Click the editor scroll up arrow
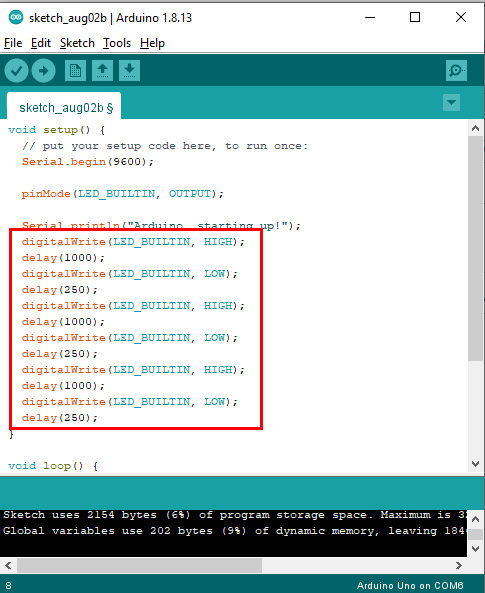The height and width of the screenshot is (593, 485). [x=476, y=128]
